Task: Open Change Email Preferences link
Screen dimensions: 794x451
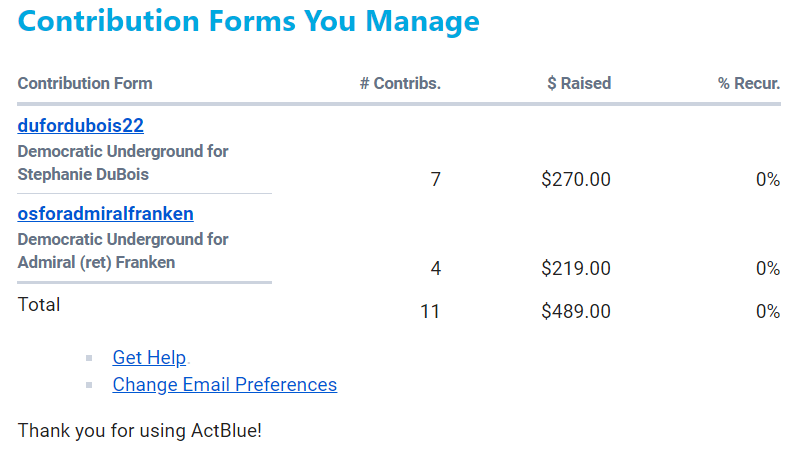Action: click(x=224, y=384)
